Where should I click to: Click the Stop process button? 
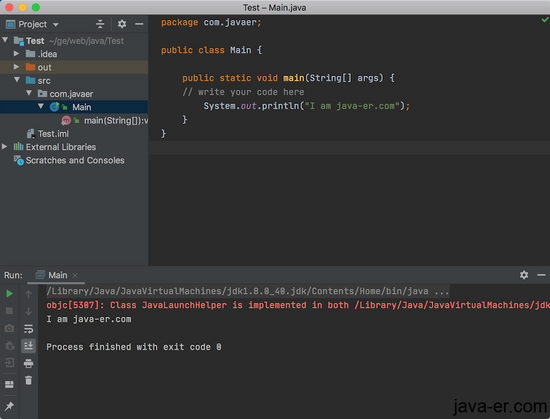click(x=9, y=311)
